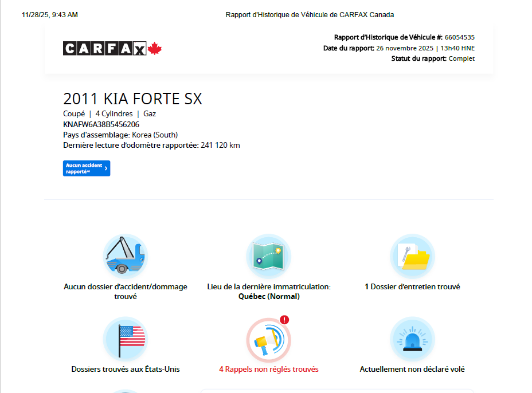The image size is (532, 393).
Task: Click the megaphone recalls icon
Action: pos(268,340)
